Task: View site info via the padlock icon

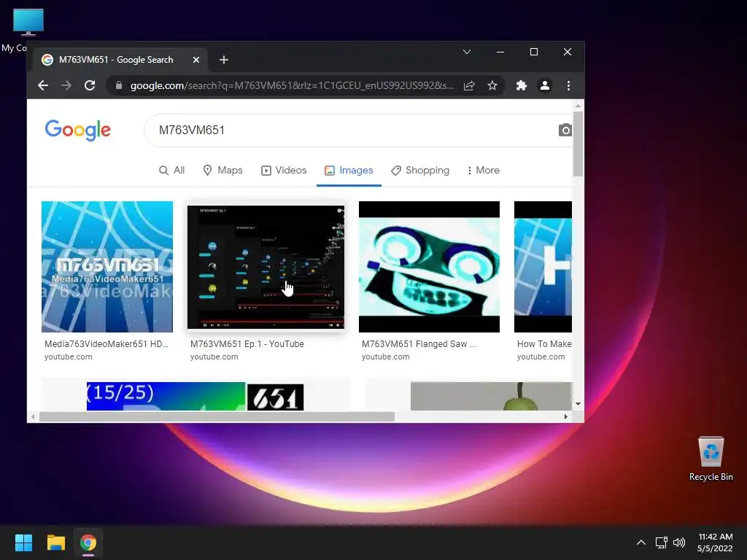Action: coord(119,86)
